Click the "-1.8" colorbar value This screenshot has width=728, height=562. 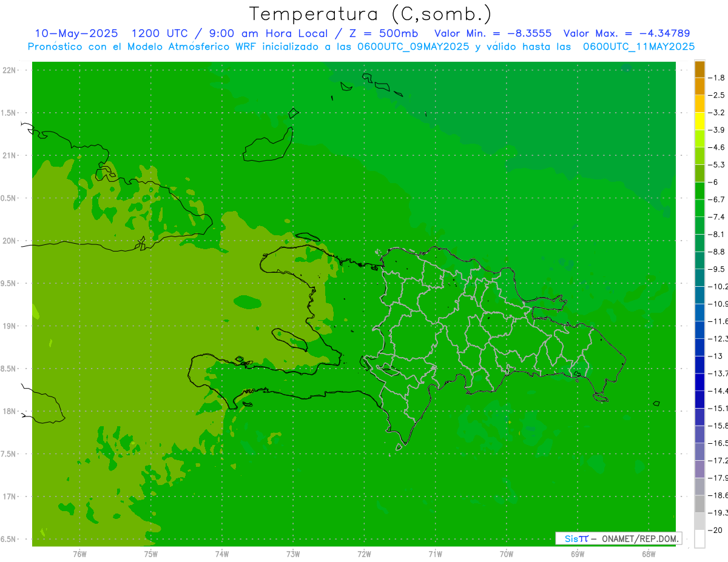[x=717, y=78]
